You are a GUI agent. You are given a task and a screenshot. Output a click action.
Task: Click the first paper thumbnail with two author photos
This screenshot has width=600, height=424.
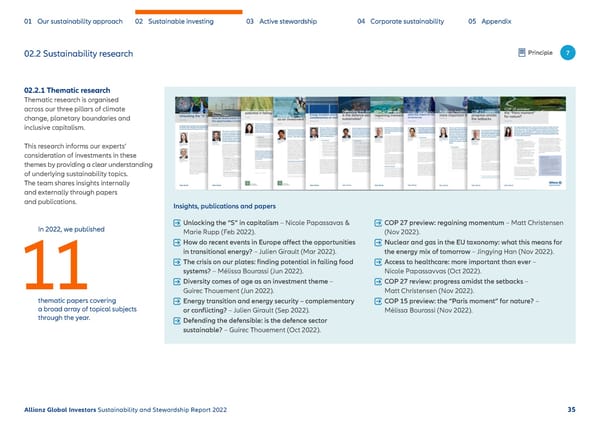[191, 143]
